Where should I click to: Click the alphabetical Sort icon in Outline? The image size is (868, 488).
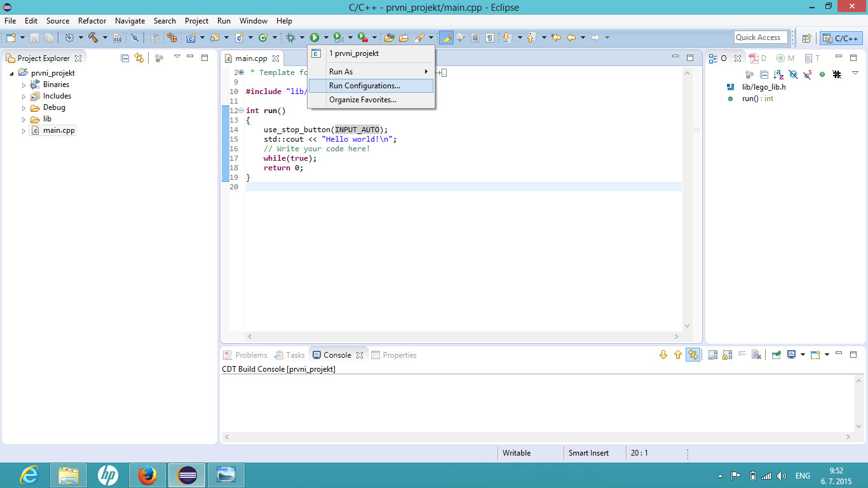pyautogui.click(x=778, y=75)
